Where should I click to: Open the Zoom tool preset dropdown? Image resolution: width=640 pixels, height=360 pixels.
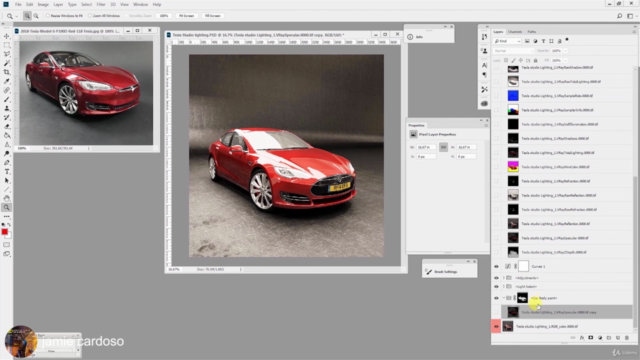pyautogui.click(x=16, y=16)
